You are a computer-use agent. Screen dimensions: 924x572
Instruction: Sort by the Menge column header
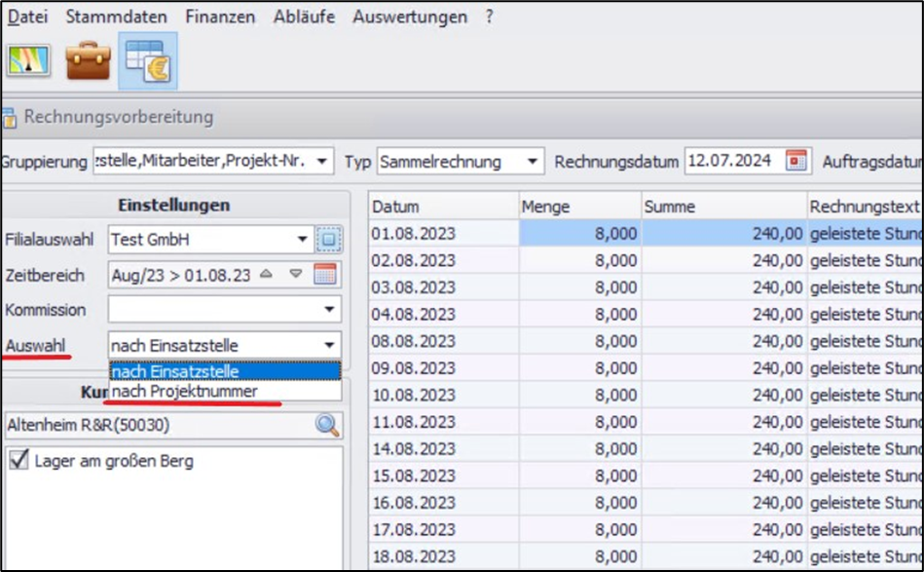pyautogui.click(x=578, y=207)
